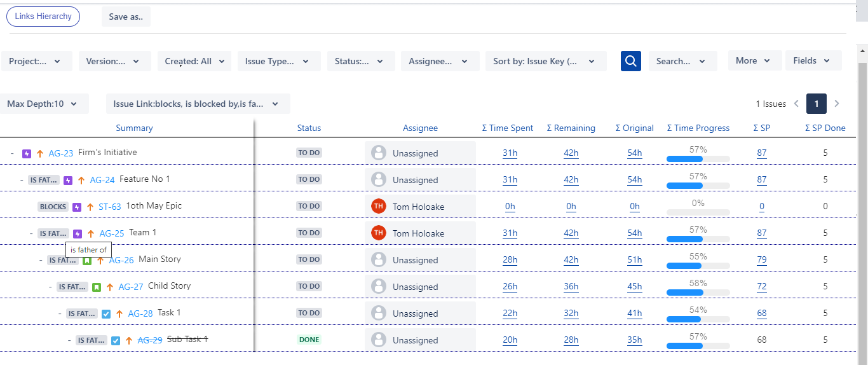868x365 pixels.
Task: Click the purple epic icon beside AG-24
Action: 68,180
